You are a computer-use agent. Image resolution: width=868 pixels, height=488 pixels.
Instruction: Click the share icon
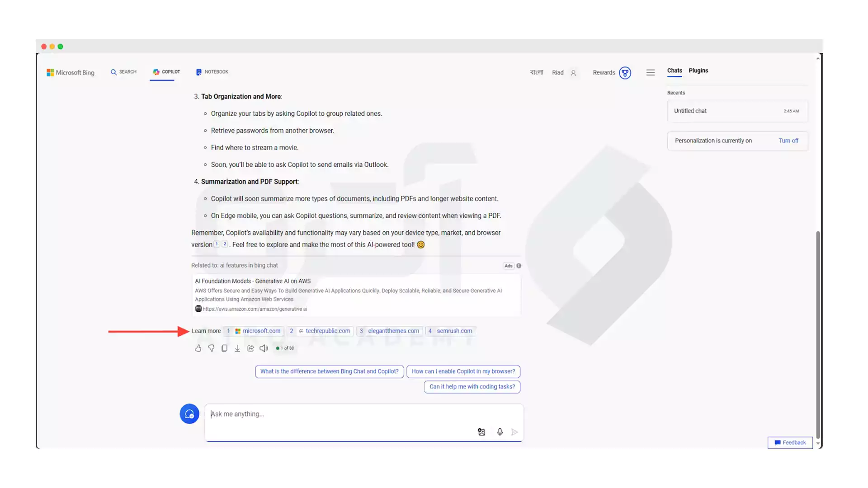pos(250,348)
